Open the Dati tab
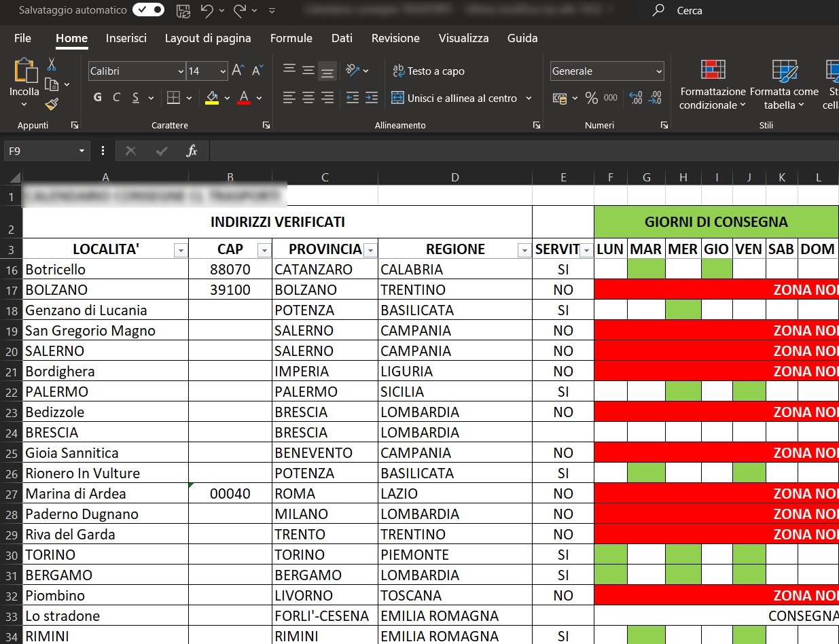 pos(342,38)
